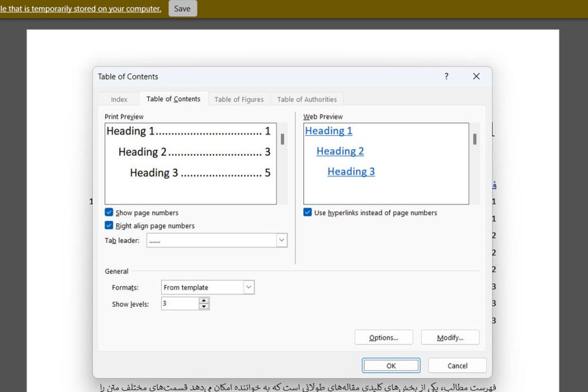Cancel the Table of Contents dialog

457,365
